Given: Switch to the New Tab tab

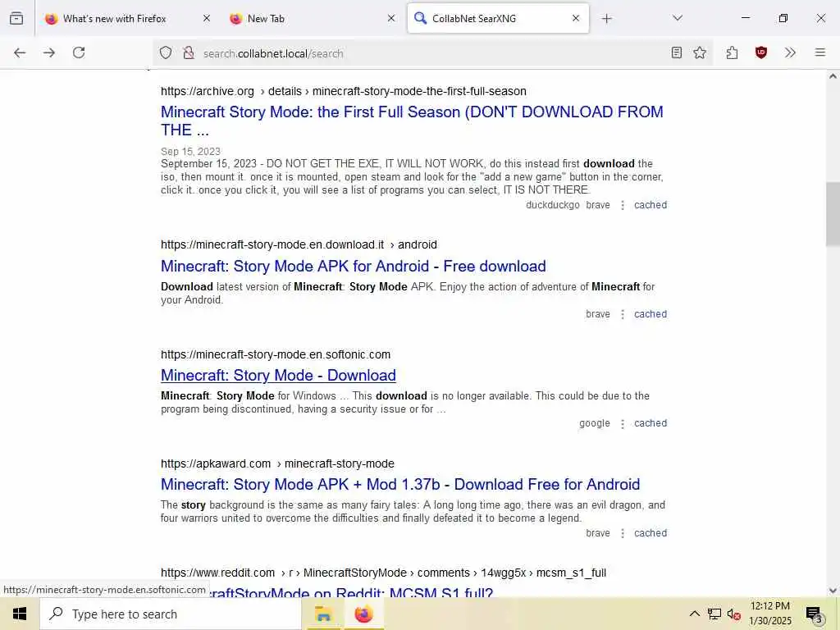Looking at the screenshot, I should point(313,18).
